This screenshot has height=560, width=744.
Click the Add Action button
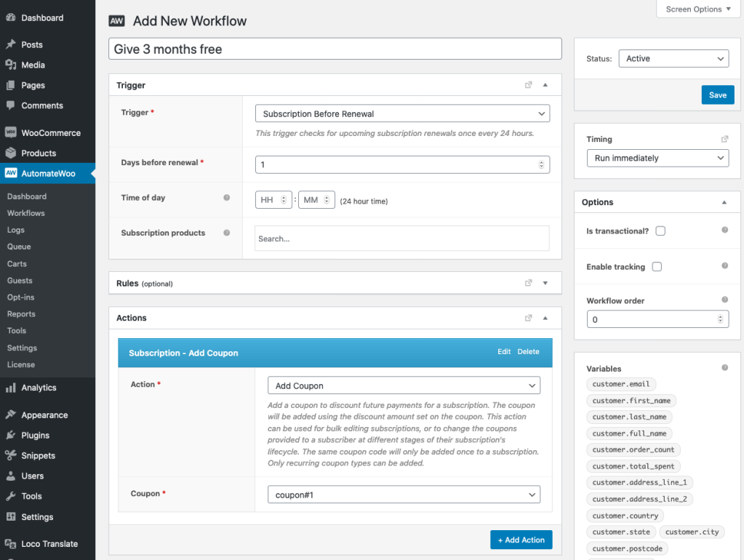click(521, 540)
